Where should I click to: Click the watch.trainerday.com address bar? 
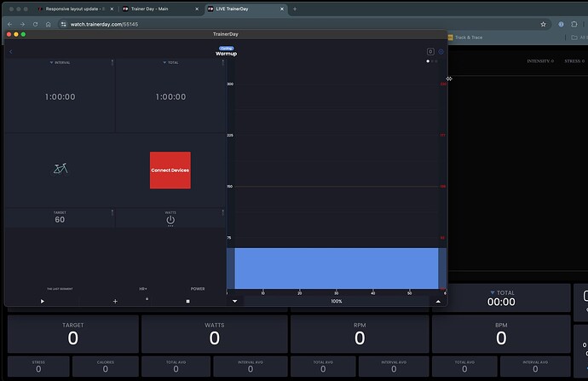coord(304,24)
